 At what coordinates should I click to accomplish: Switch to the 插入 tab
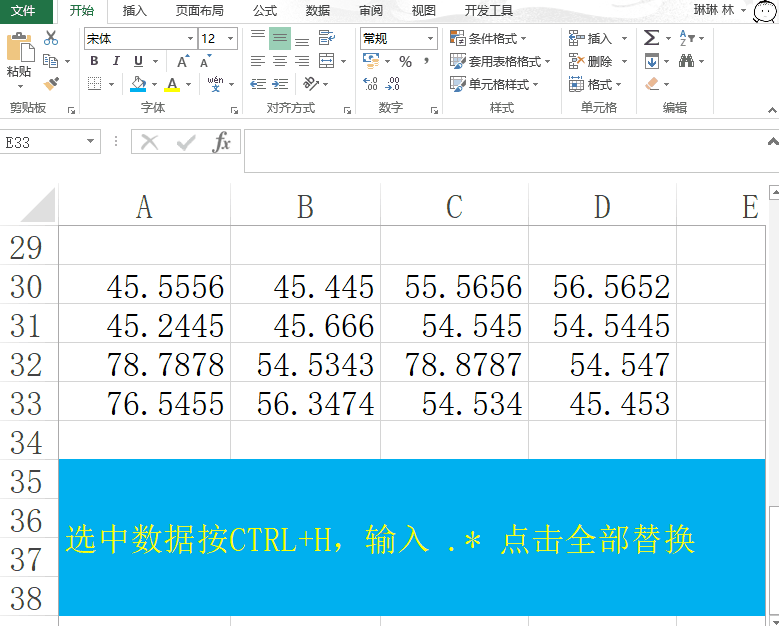pos(134,11)
